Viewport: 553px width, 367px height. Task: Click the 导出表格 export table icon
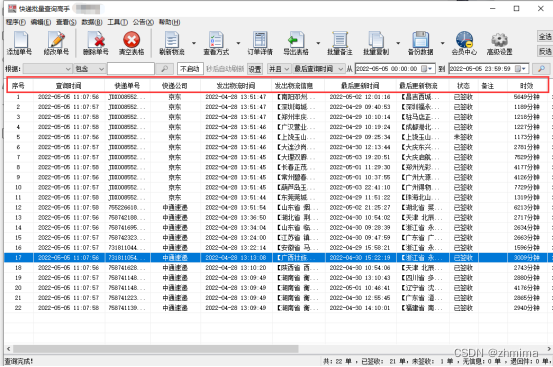[x=296, y=39]
